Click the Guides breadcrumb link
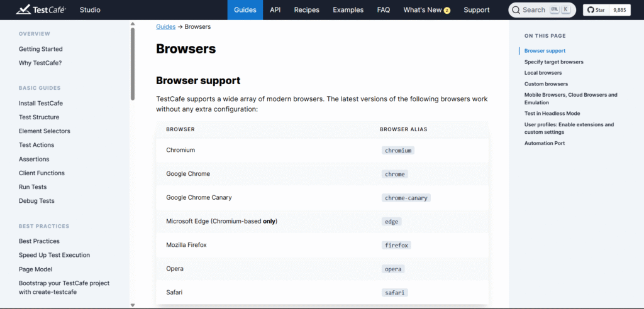 (x=165, y=26)
